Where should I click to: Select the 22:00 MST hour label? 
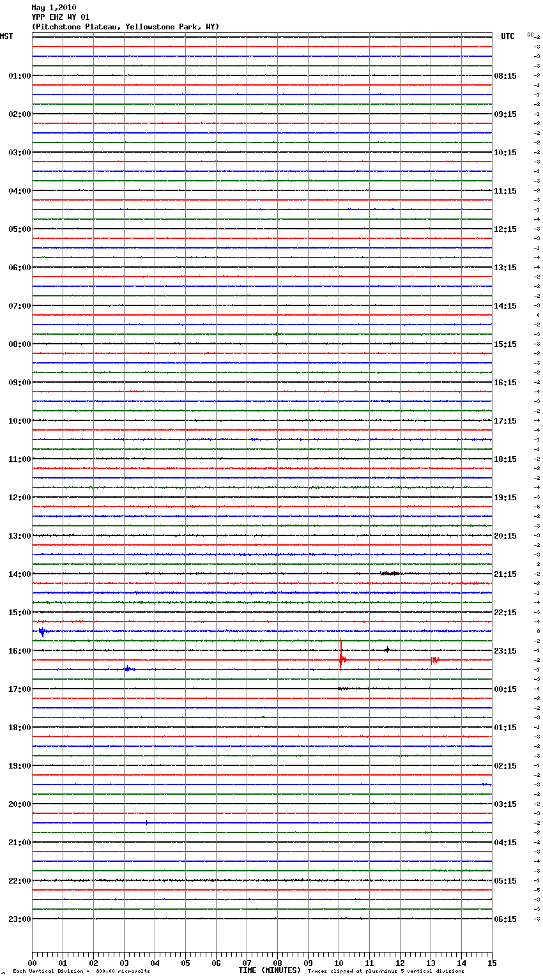tap(20, 881)
